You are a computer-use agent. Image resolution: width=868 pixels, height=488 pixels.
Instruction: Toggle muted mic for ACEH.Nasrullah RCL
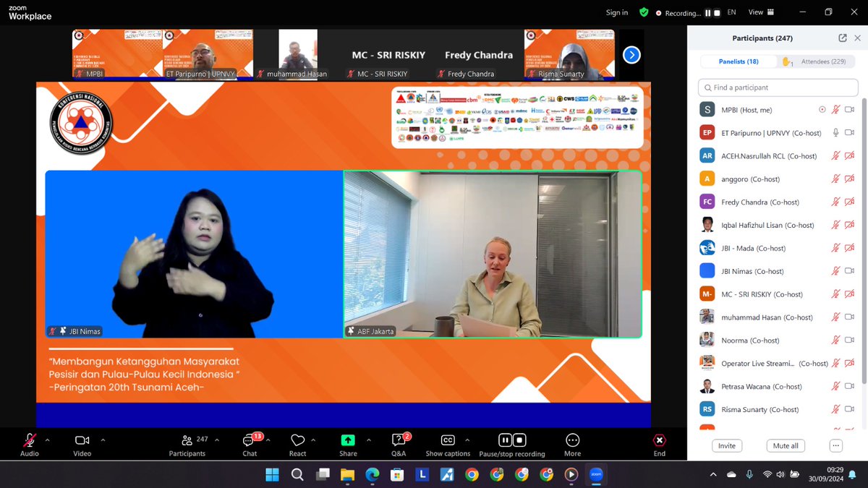point(835,156)
